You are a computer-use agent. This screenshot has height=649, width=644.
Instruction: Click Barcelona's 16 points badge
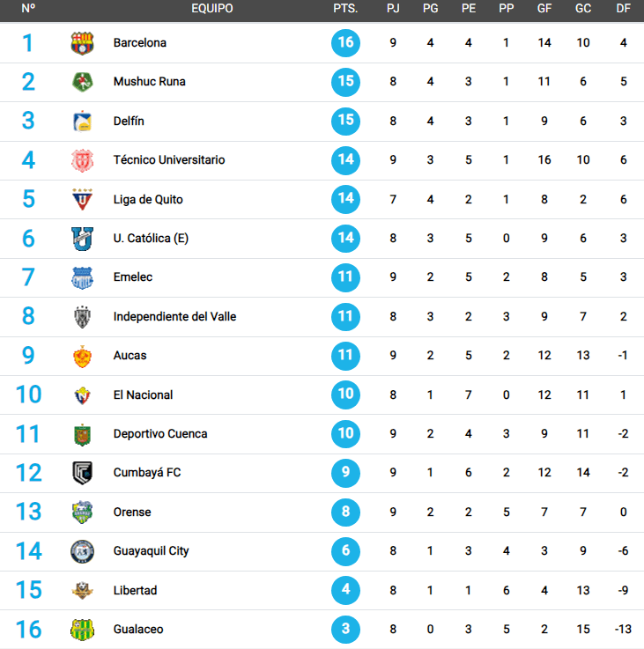coord(346,42)
